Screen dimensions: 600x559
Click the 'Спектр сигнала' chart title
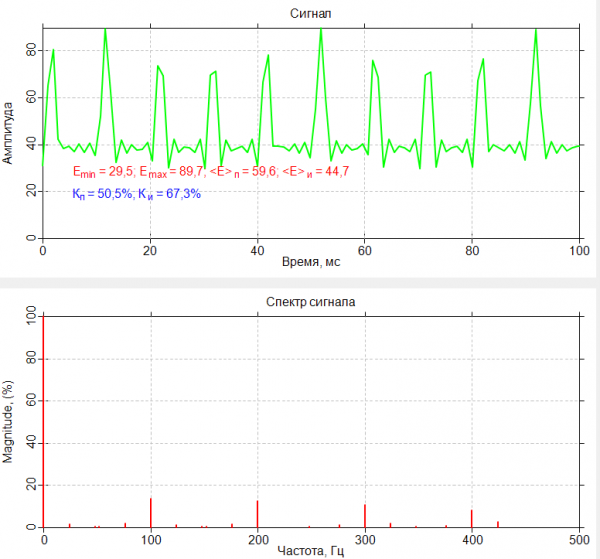point(310,302)
